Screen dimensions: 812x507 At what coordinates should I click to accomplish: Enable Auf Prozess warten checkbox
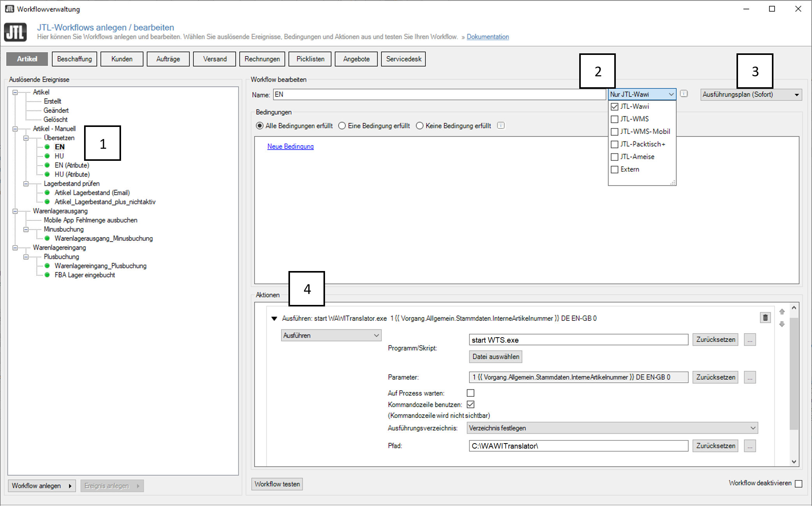pos(471,393)
